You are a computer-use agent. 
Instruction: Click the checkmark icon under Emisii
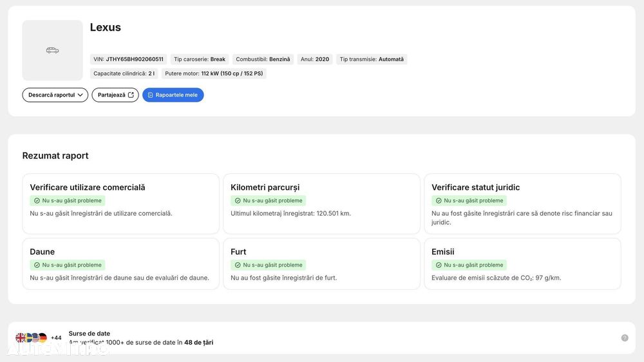click(439, 265)
